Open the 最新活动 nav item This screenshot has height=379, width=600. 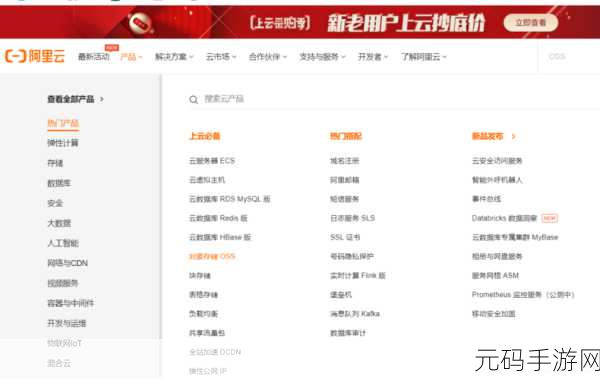(x=94, y=57)
